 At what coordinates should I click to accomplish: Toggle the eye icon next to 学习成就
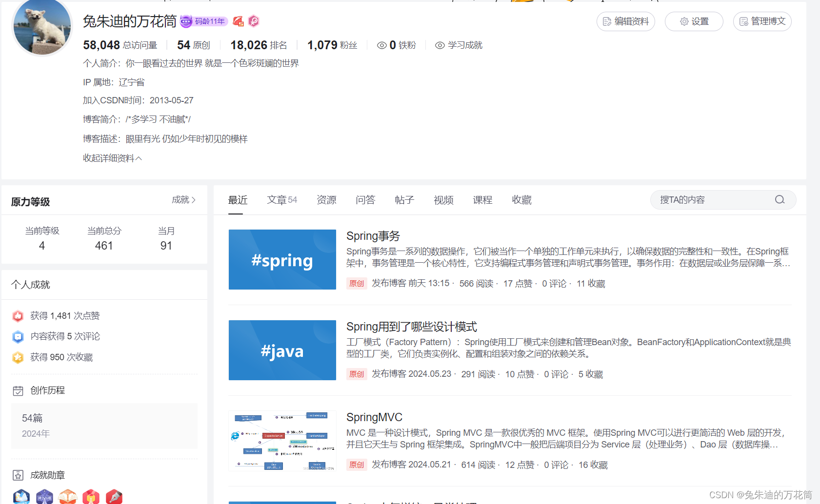pos(440,45)
